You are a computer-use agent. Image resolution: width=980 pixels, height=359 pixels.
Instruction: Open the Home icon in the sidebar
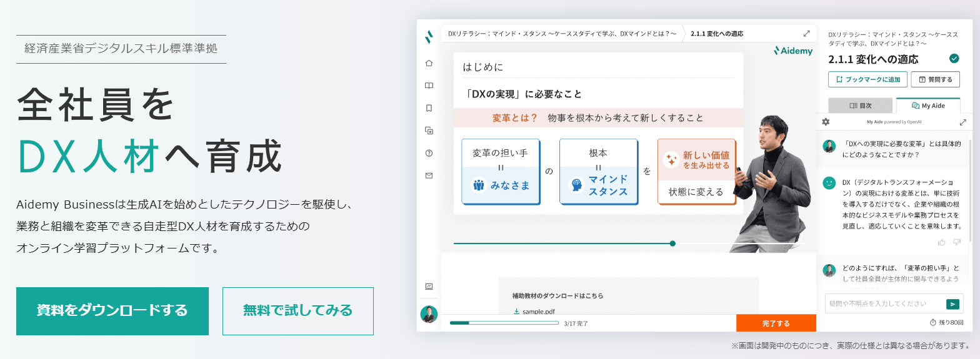pyautogui.click(x=429, y=63)
